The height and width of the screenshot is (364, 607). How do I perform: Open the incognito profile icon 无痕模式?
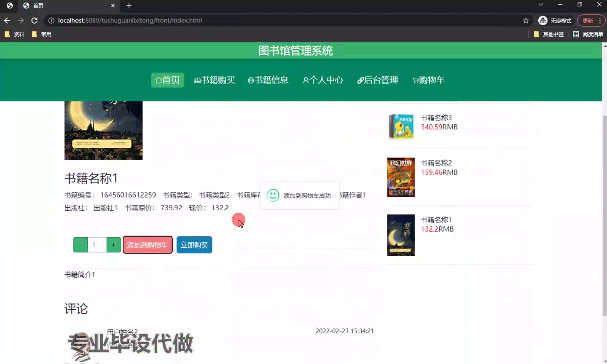point(555,20)
